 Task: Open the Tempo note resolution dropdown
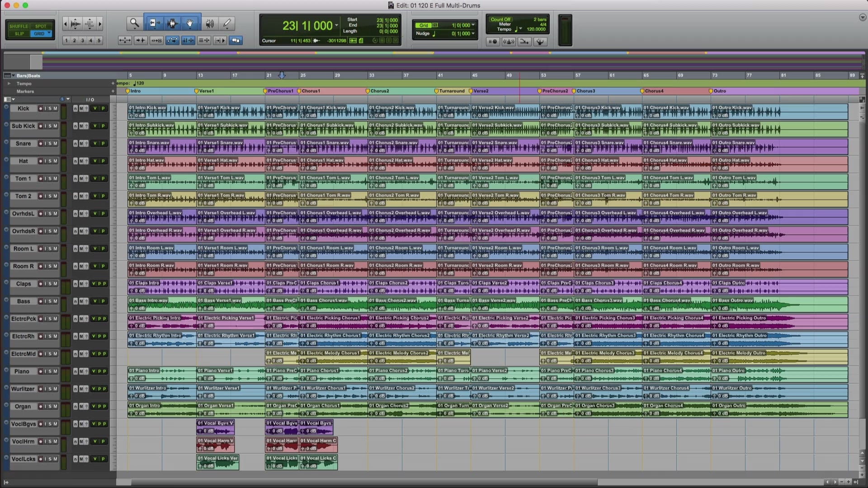click(x=521, y=29)
